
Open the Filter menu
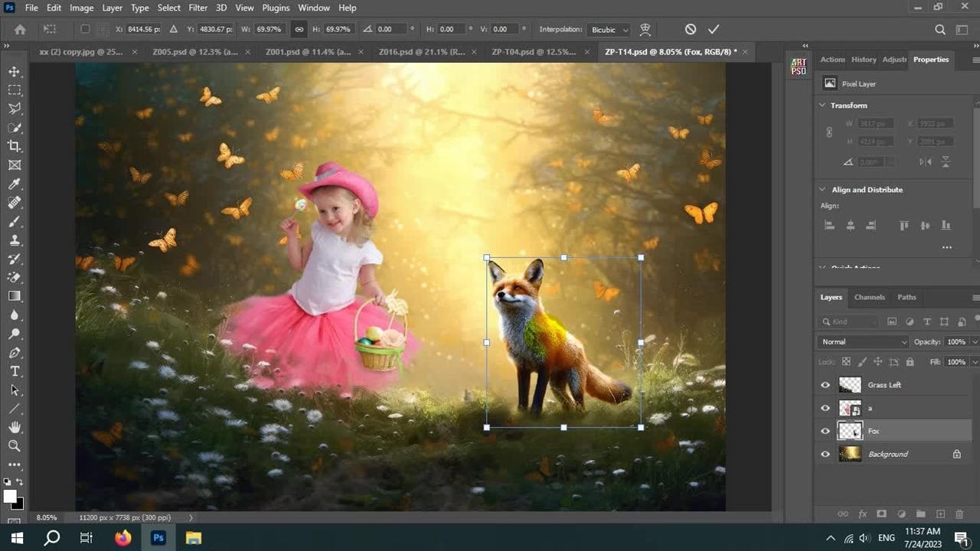coord(198,8)
